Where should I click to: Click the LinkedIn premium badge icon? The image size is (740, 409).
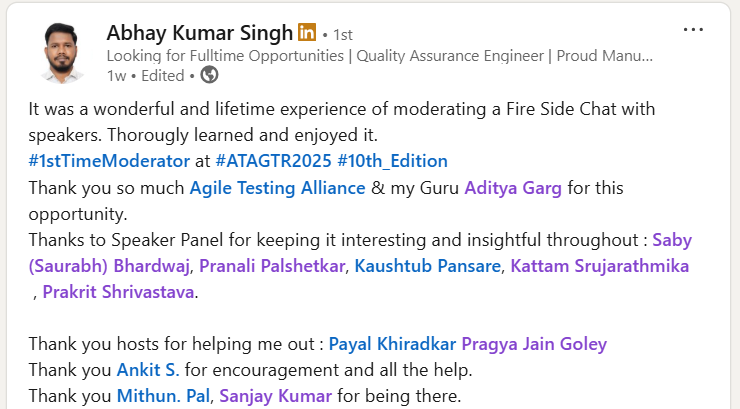306,32
